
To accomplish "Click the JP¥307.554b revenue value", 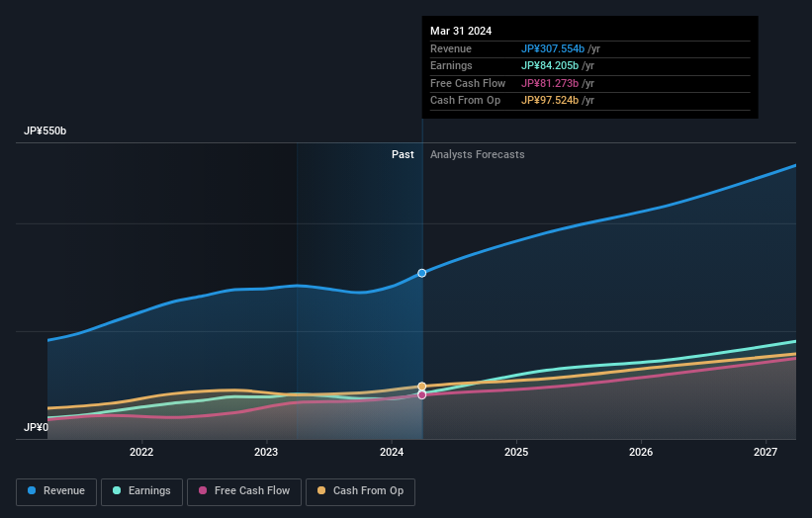I will coord(553,48).
